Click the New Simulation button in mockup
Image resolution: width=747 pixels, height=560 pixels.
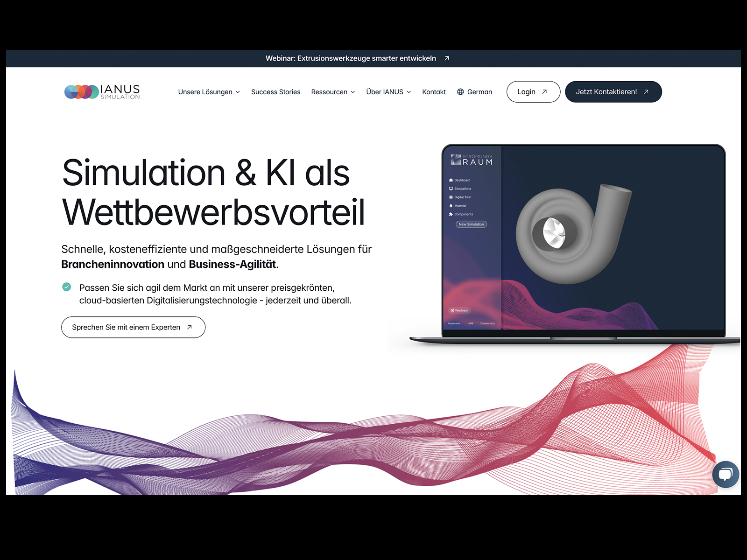point(471,224)
